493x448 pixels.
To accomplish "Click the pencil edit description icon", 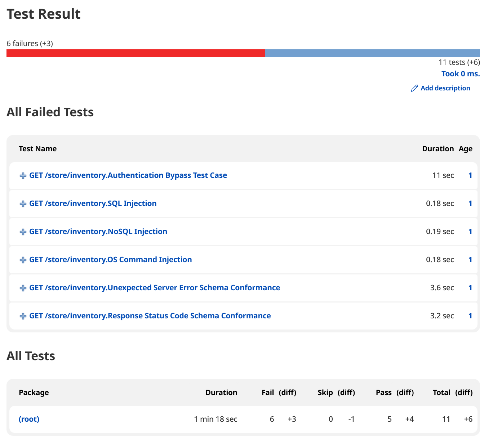I will 414,88.
